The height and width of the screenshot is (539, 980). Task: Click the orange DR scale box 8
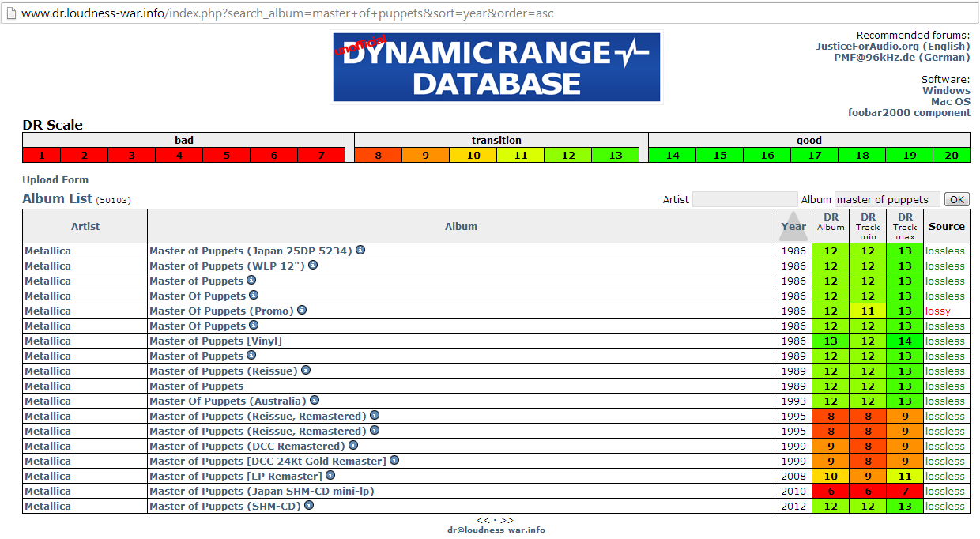click(x=378, y=155)
